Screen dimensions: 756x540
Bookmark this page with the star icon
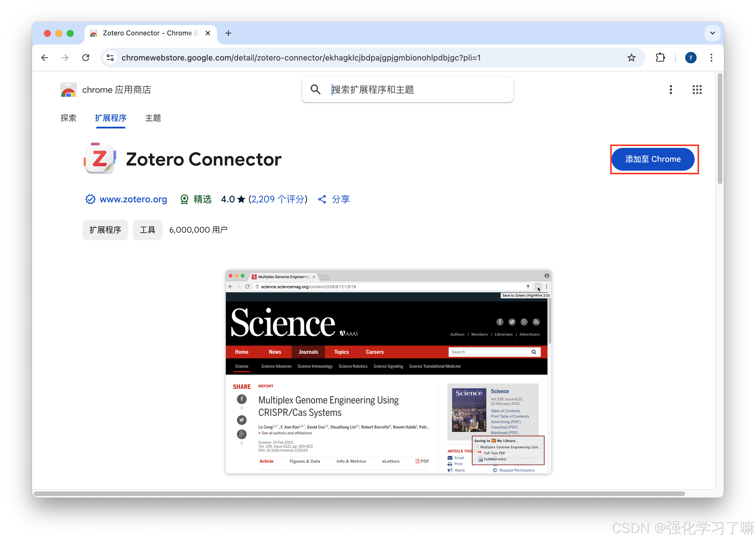click(631, 58)
